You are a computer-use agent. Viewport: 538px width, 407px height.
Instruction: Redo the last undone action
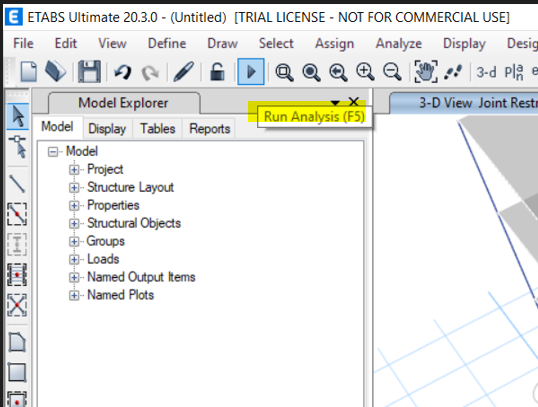coord(150,72)
